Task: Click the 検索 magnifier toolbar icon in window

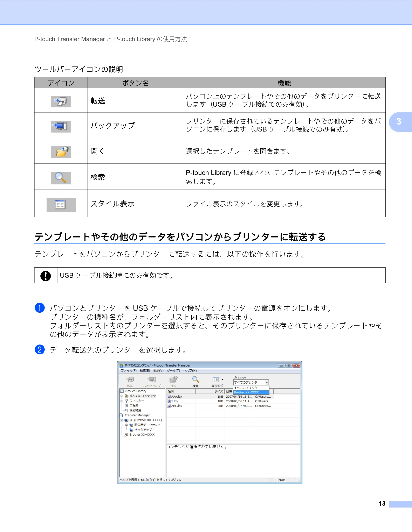Action: click(195, 380)
